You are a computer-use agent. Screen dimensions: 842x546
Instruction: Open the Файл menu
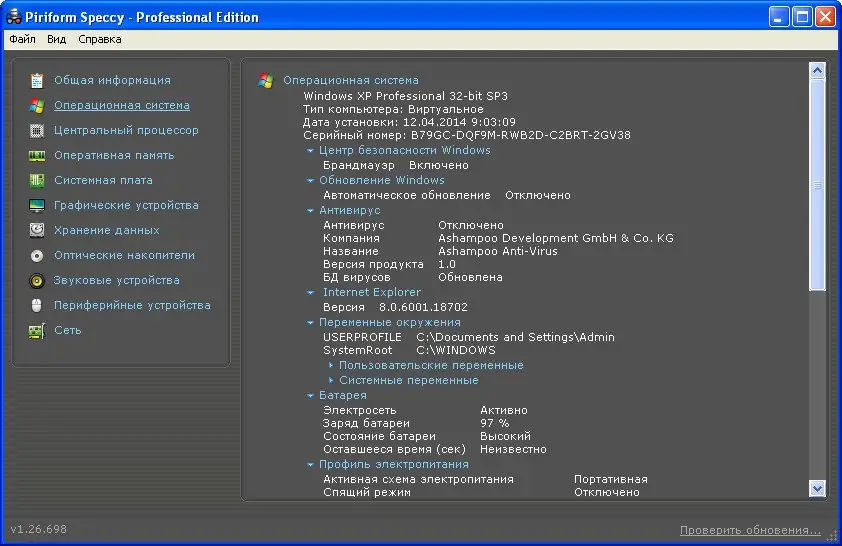pyautogui.click(x=23, y=39)
